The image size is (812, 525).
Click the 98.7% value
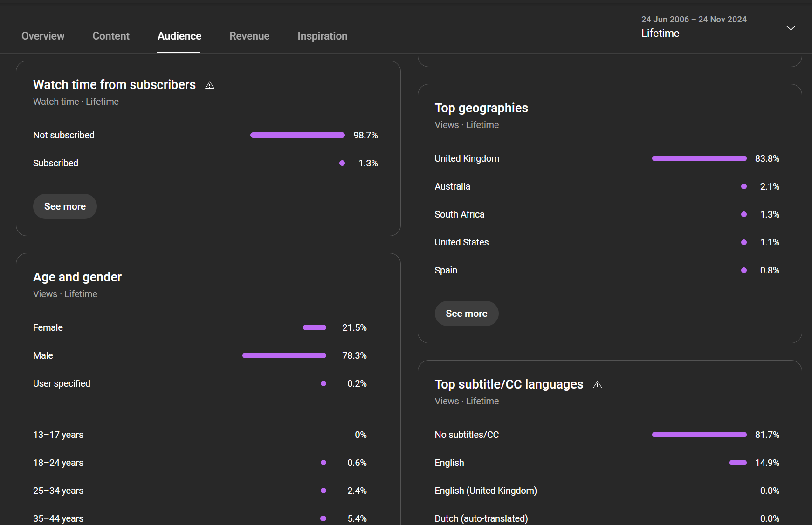[365, 135]
